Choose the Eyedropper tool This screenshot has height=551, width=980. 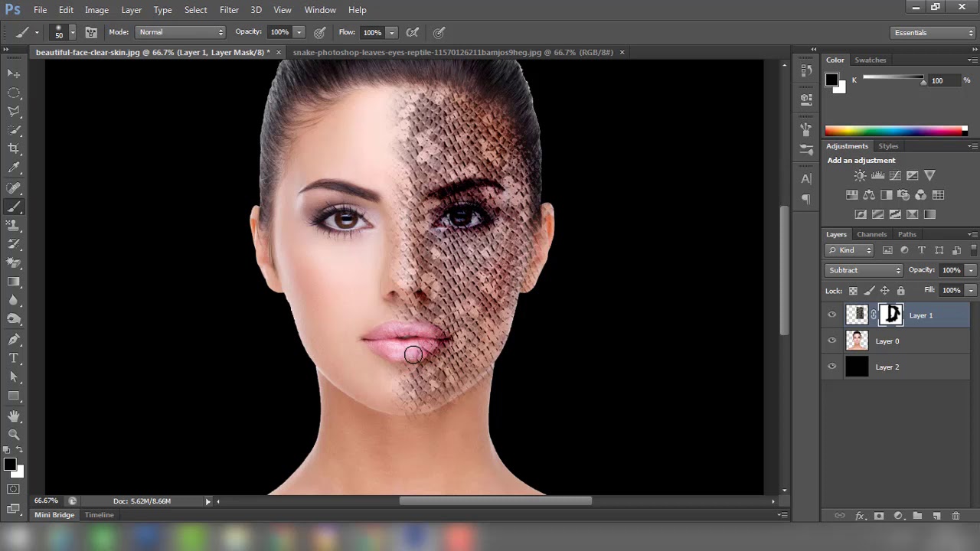14,168
